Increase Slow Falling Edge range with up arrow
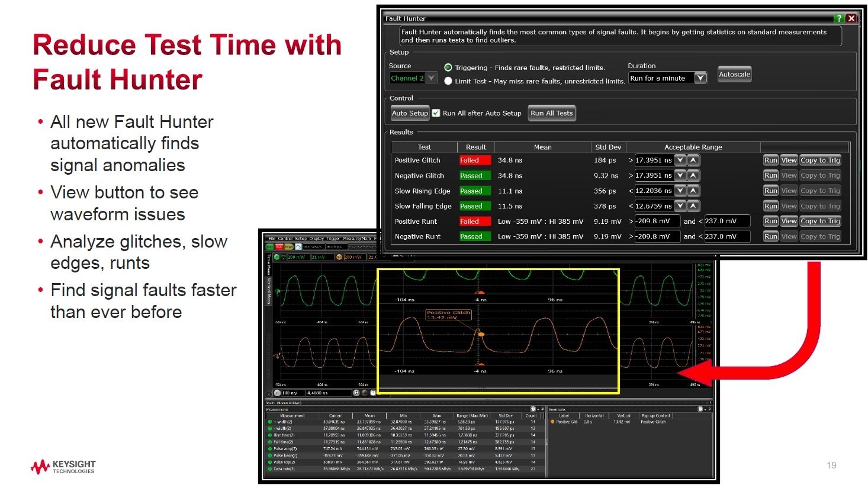The width and height of the screenshot is (868, 488). click(x=693, y=206)
